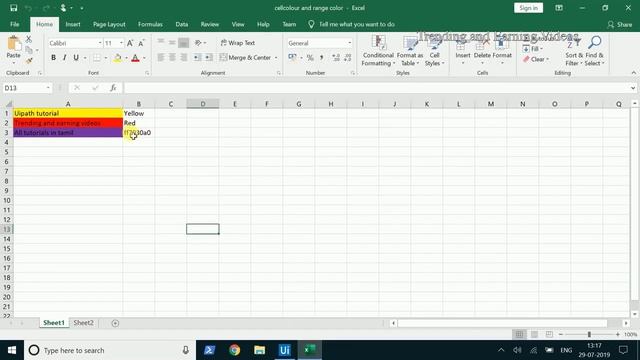Click Tell me what you want to do
Image resolution: width=640 pixels, height=360 pixels.
click(351, 24)
